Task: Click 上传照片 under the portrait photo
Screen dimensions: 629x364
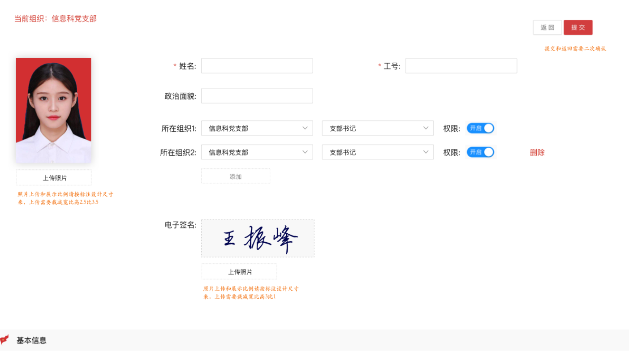Action: coord(54,178)
